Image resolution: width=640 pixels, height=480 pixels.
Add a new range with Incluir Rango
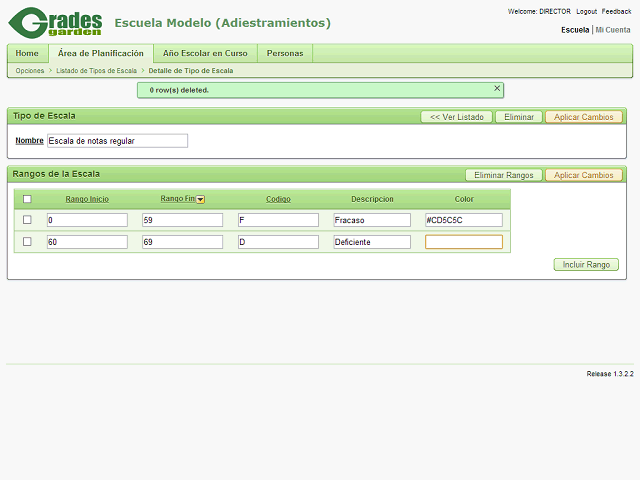coord(586,265)
